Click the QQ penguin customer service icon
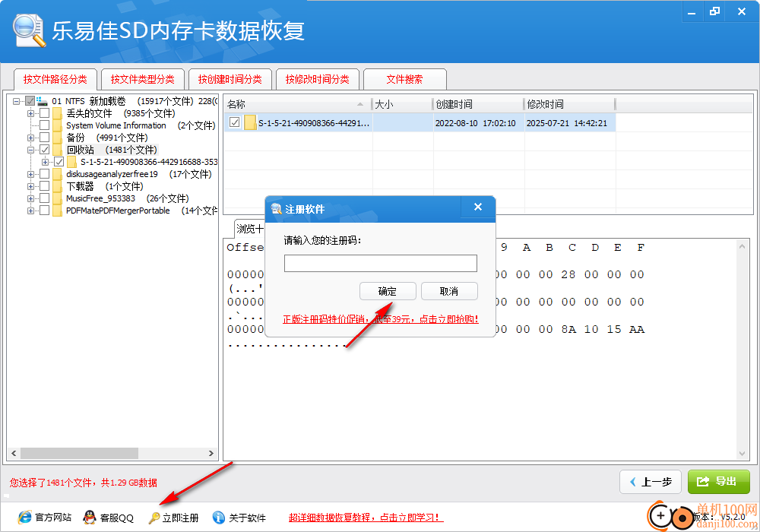This screenshot has width=760, height=532. [x=90, y=518]
